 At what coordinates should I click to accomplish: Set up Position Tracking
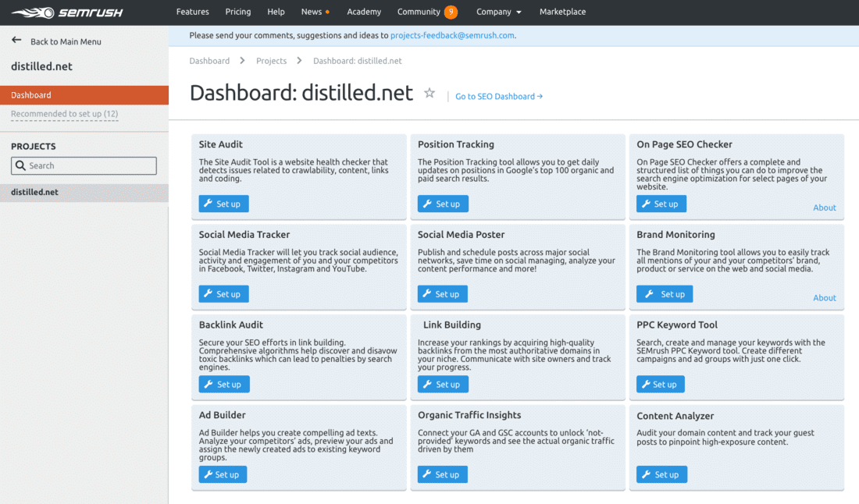click(x=442, y=204)
